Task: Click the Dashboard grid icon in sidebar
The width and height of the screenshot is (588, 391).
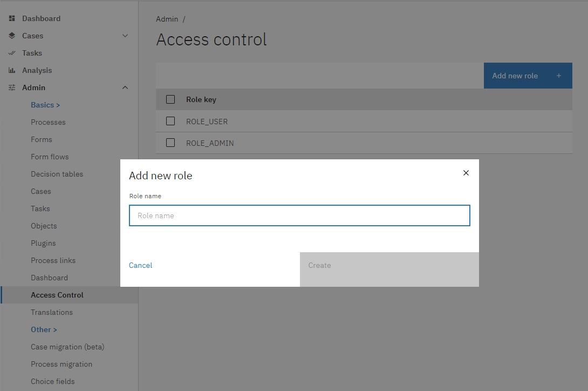Action: [12, 18]
